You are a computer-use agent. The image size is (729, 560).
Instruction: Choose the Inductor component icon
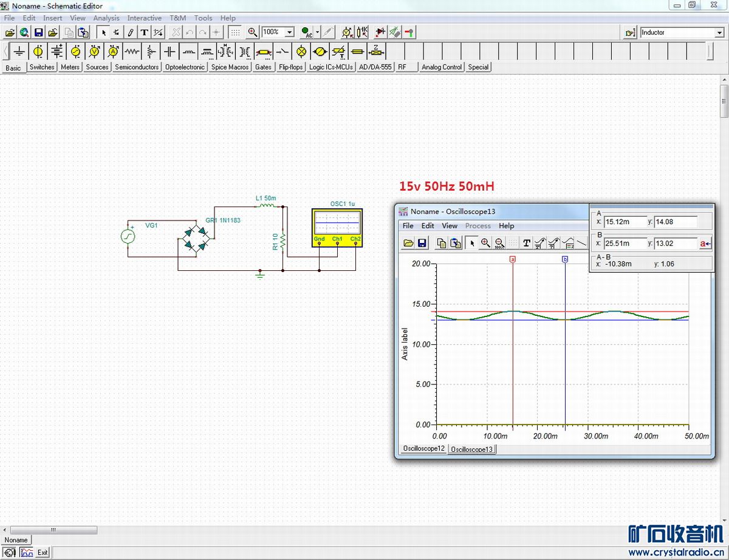click(189, 52)
